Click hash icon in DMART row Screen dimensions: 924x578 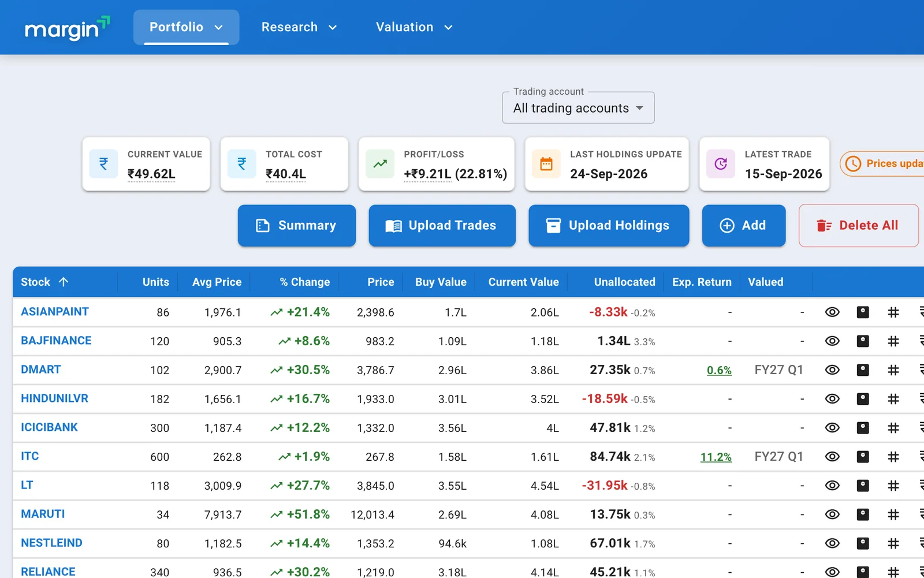coord(893,370)
